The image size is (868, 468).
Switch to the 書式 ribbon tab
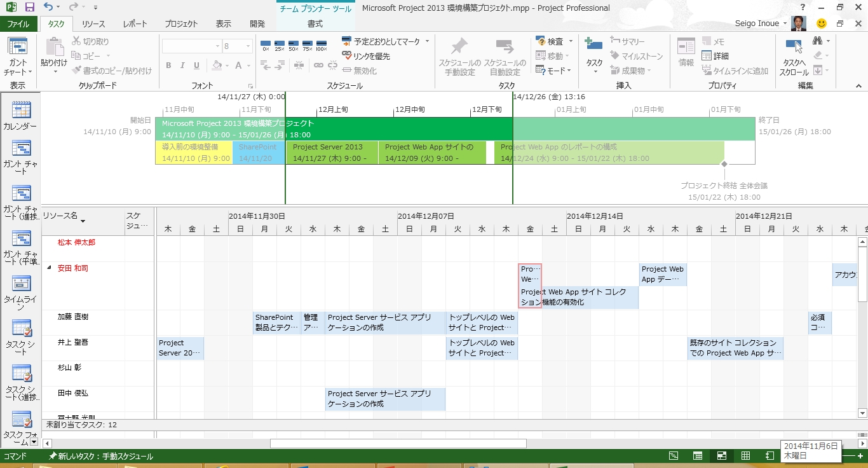pyautogui.click(x=315, y=24)
